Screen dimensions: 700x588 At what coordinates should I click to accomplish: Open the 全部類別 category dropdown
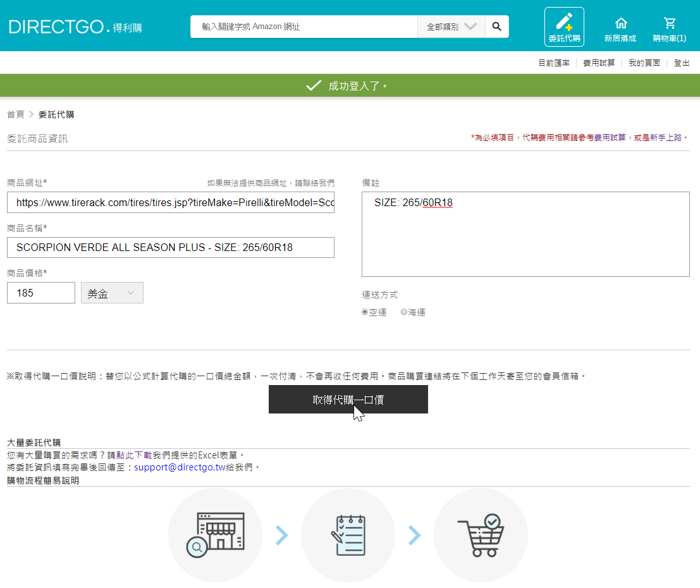point(451,27)
